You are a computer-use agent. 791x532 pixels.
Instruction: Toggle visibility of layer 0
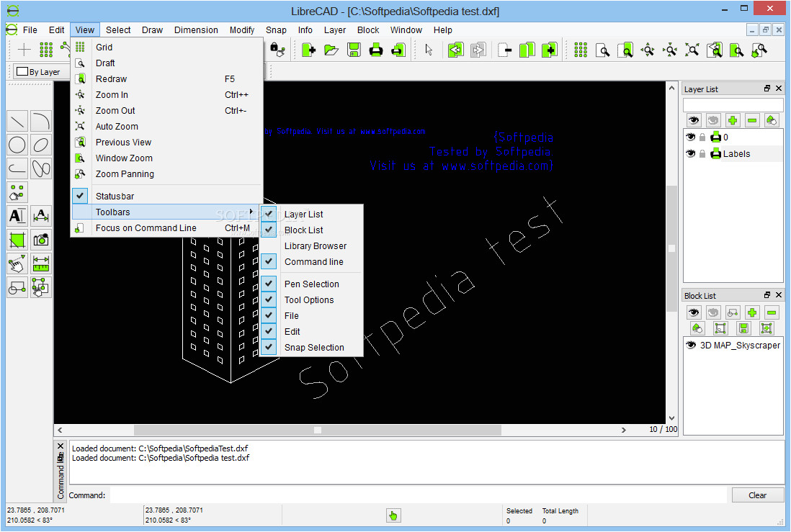691,137
